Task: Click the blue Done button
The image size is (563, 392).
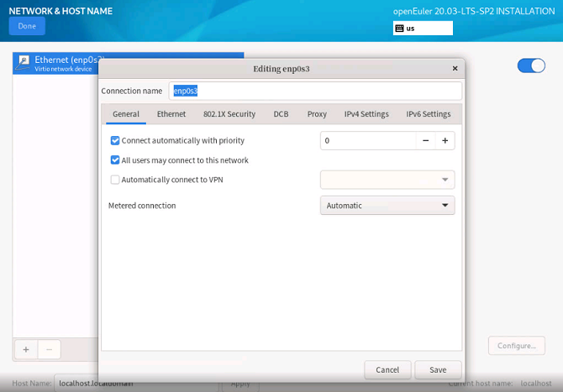Action: point(27,26)
